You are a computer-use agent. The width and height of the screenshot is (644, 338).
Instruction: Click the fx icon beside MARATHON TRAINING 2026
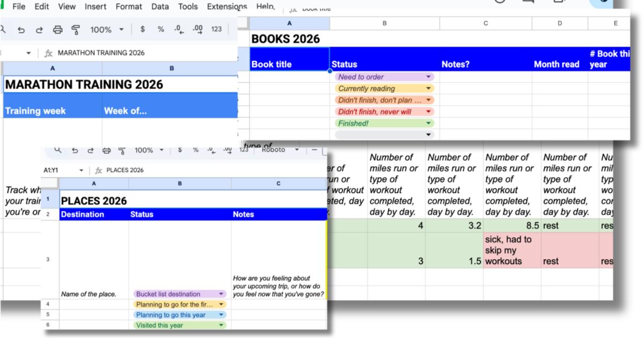[48, 53]
